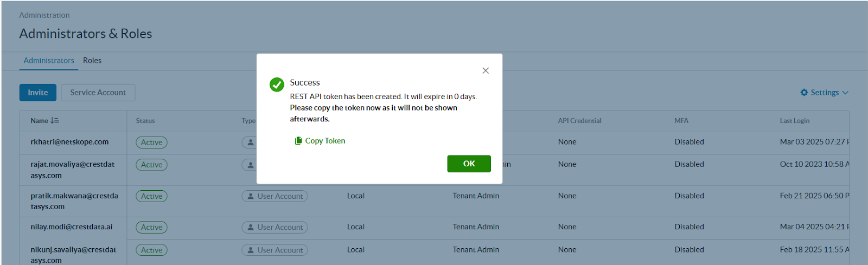The image size is (868, 265).
Task: Click Active badge for rkhatri@netskope.com
Action: [x=151, y=143]
